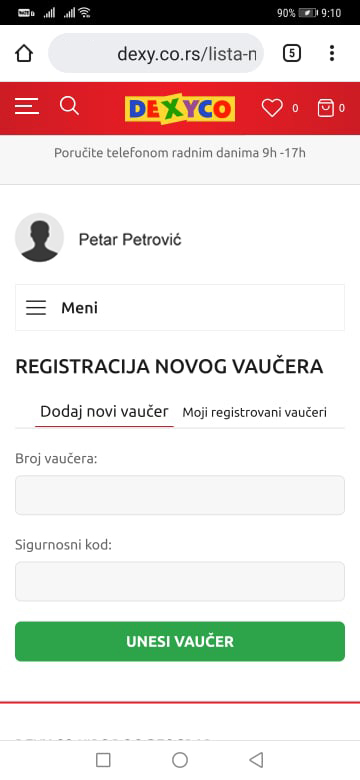360x780 pixels.
Task: Tap the search magnifier icon
Action: pos(69,106)
